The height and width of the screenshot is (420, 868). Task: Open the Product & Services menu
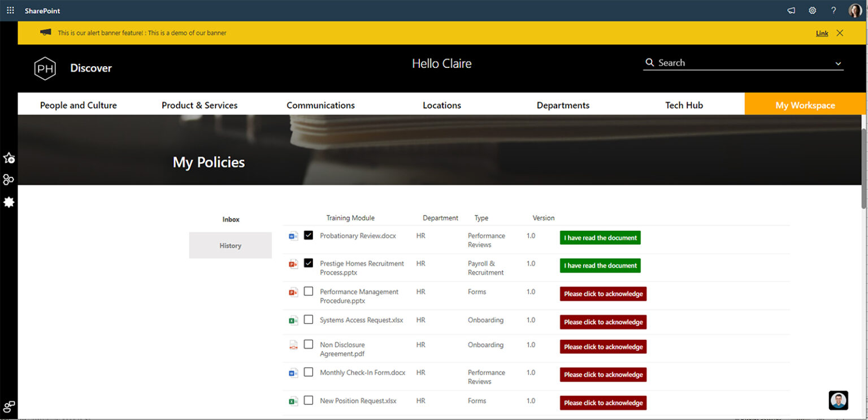pos(199,105)
